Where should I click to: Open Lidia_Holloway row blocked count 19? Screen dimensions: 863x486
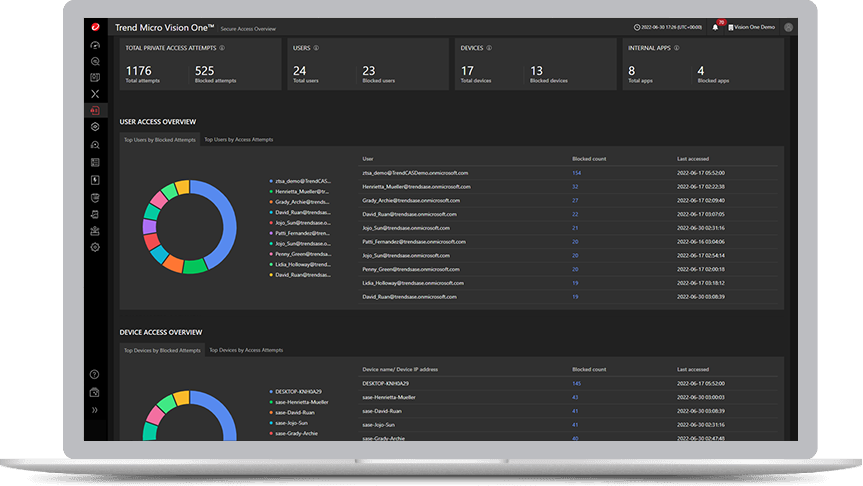tap(575, 283)
